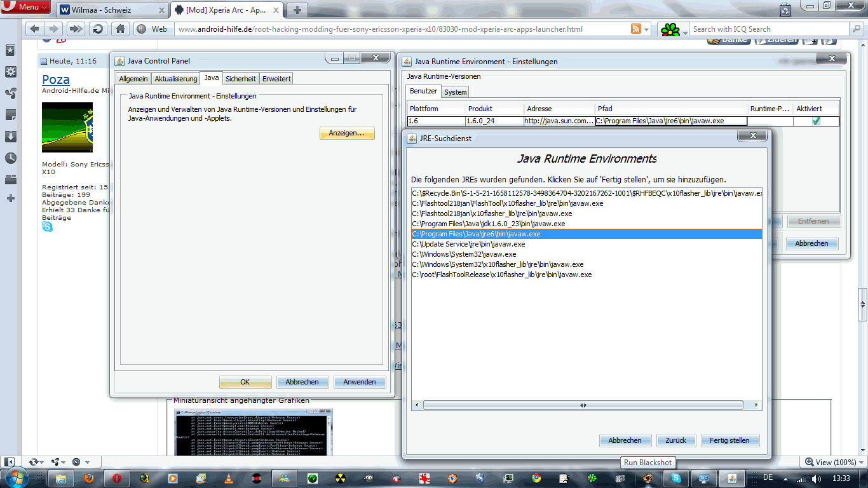Click the address bar URL field
Screen dimensions: 868x488
pos(403,29)
